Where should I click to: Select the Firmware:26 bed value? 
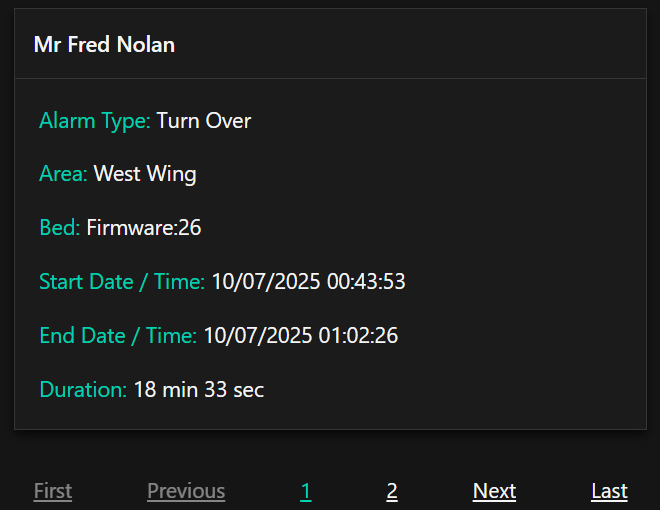click(144, 228)
